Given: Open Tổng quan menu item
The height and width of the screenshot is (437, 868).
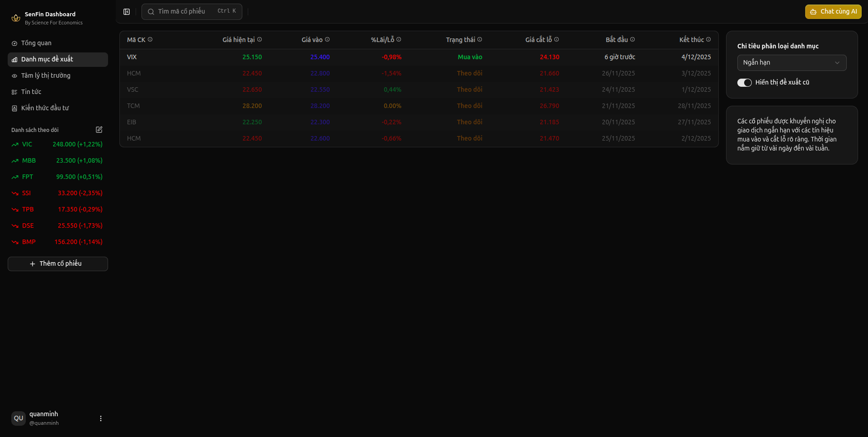Looking at the screenshot, I should [36, 43].
